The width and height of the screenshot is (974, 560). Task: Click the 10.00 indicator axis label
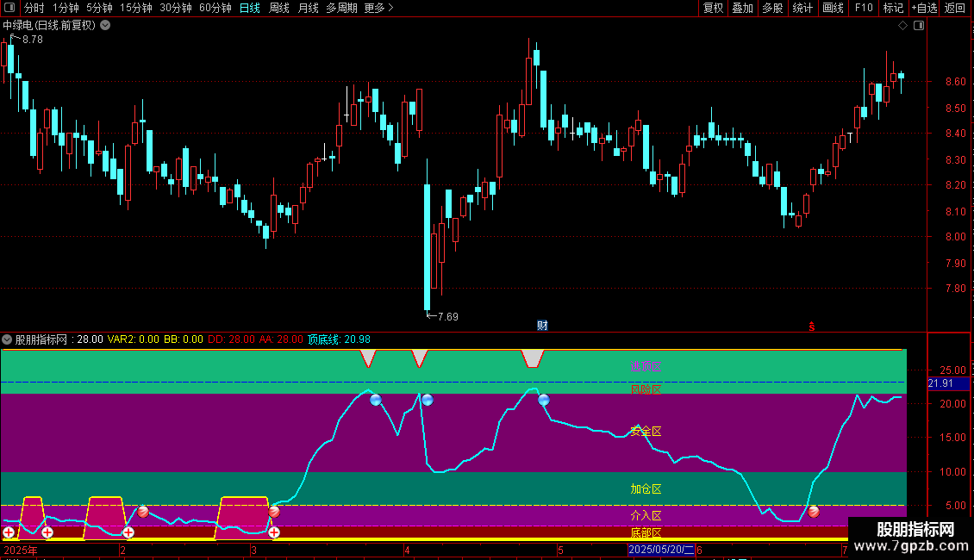952,472
